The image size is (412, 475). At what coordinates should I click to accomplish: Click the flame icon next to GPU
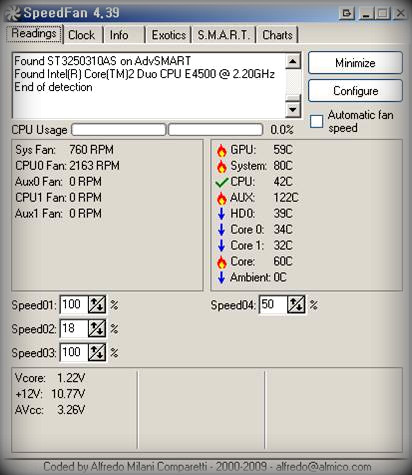221,150
